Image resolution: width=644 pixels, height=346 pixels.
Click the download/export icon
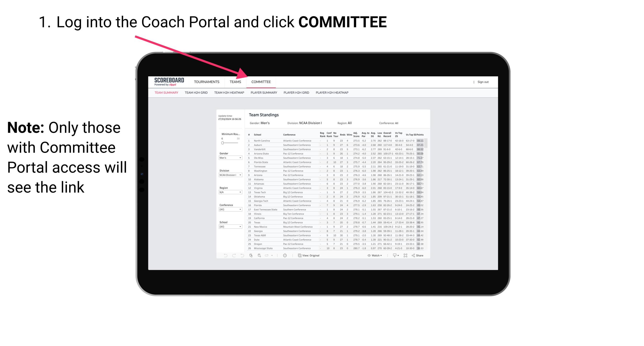pyautogui.click(x=394, y=256)
